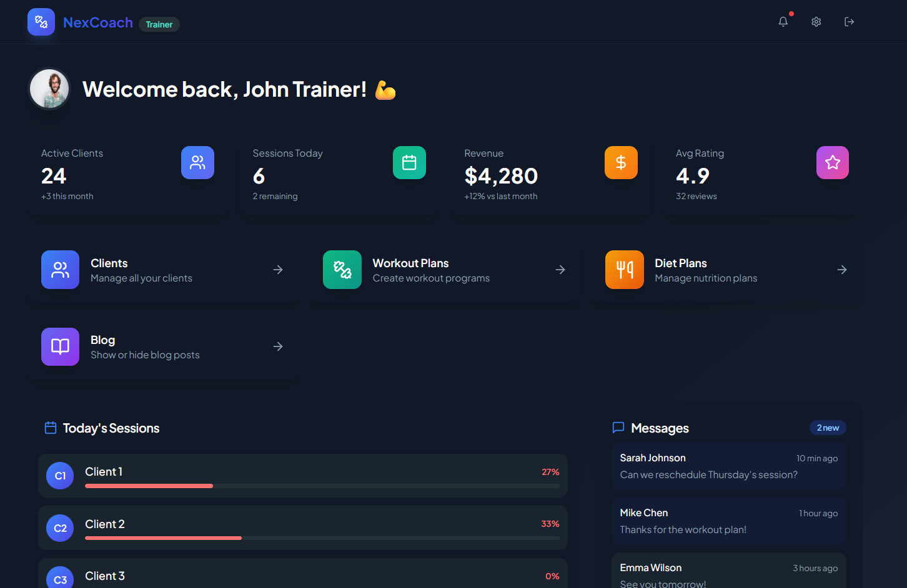Click the Trainer role badge
The image size is (907, 588).
(159, 24)
